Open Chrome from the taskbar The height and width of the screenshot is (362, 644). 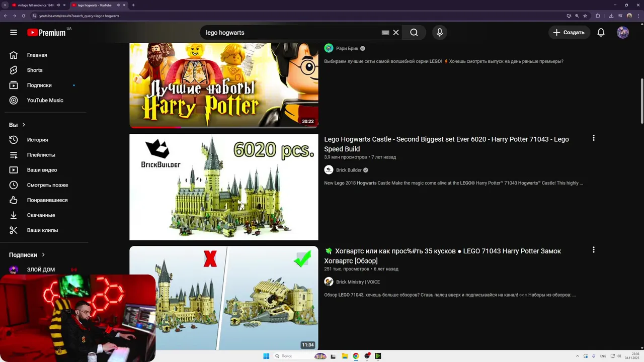point(356,356)
